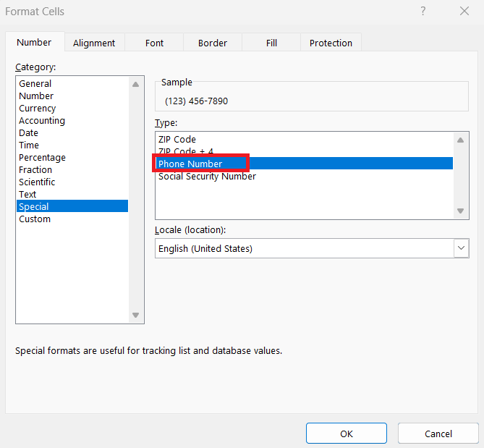Close the Format Cells dialog
The width and height of the screenshot is (484, 448).
[464, 11]
